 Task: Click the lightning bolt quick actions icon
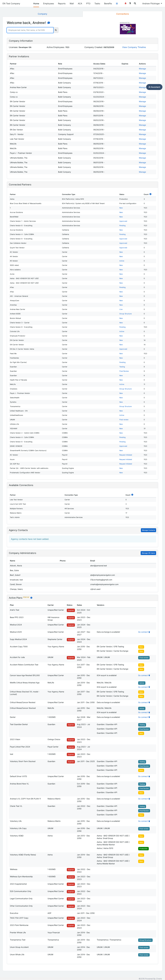pyautogui.click(x=130, y=3)
